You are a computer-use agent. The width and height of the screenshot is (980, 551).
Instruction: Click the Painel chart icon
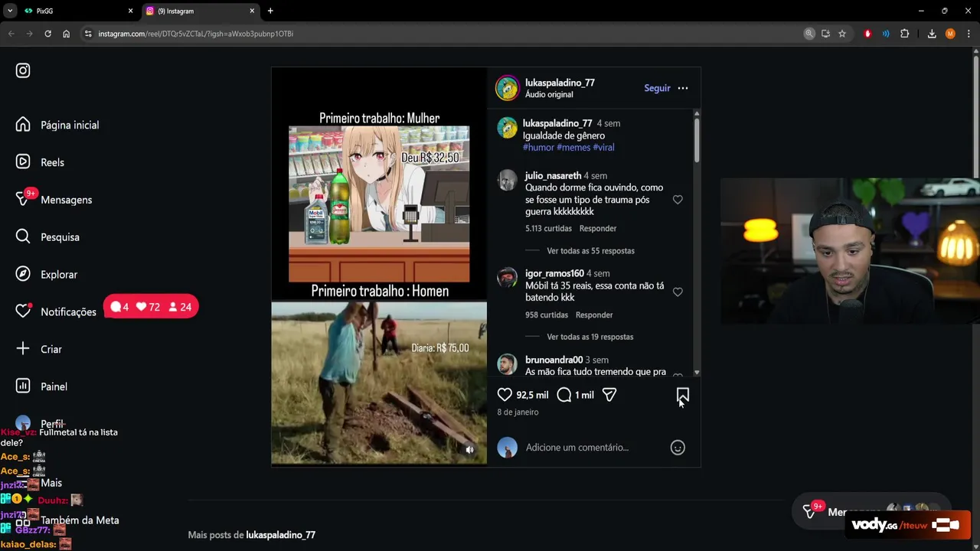(23, 386)
